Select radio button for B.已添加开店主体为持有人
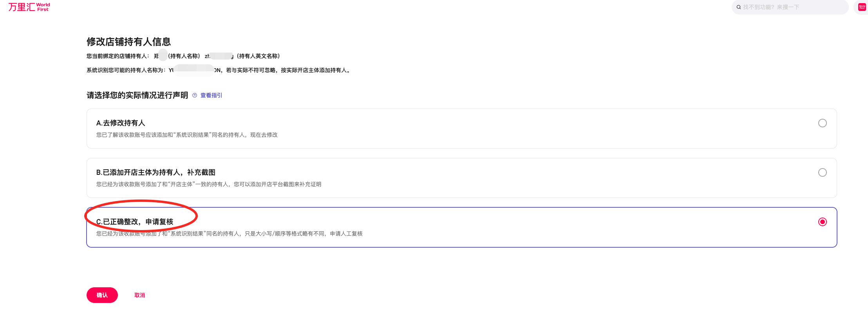 coord(823,172)
